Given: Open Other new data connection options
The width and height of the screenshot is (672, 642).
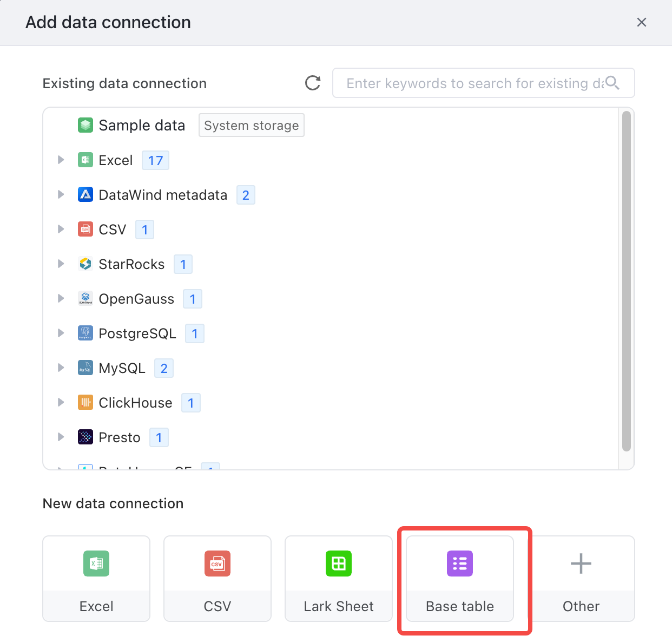Looking at the screenshot, I should click(x=581, y=579).
